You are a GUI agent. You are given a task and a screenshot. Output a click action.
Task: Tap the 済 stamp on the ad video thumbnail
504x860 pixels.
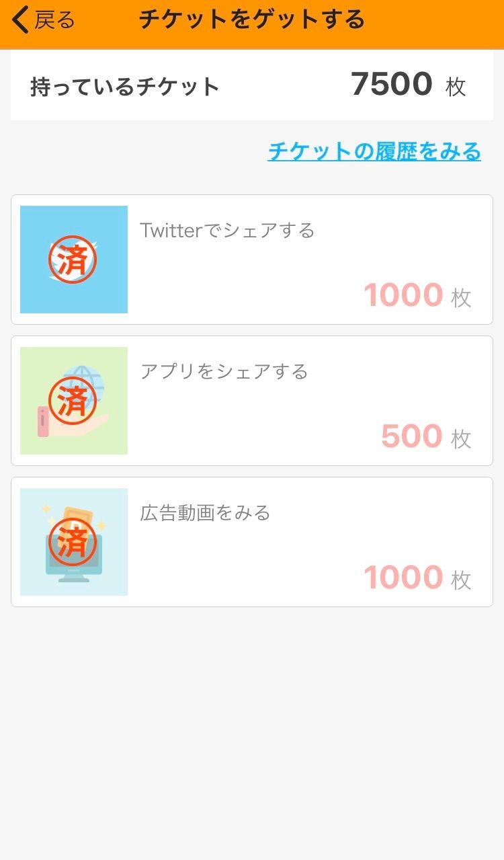click(x=73, y=542)
